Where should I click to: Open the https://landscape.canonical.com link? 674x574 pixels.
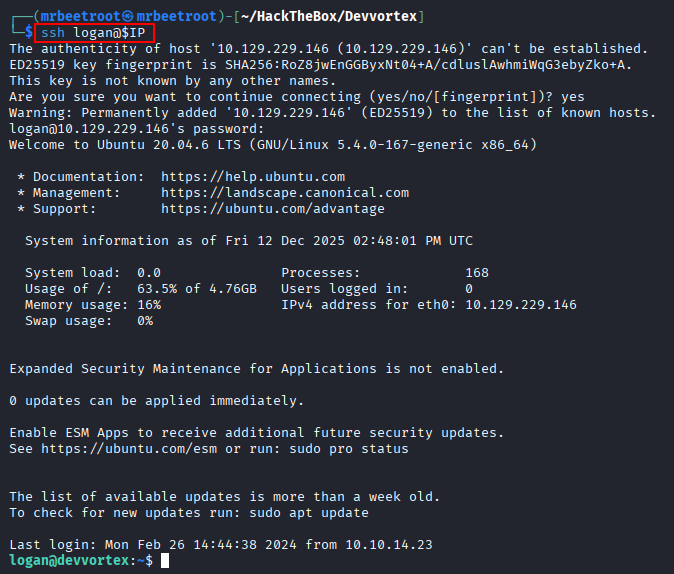point(285,193)
